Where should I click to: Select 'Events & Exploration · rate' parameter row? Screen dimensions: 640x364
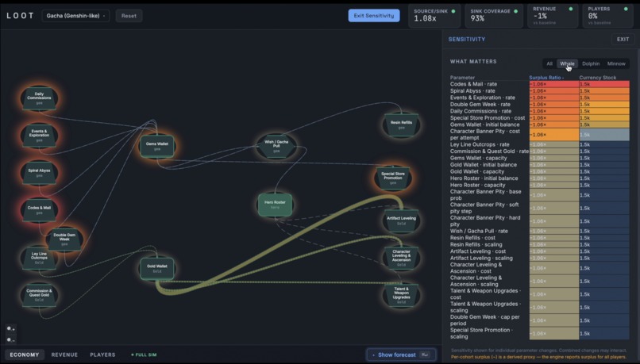(540, 98)
